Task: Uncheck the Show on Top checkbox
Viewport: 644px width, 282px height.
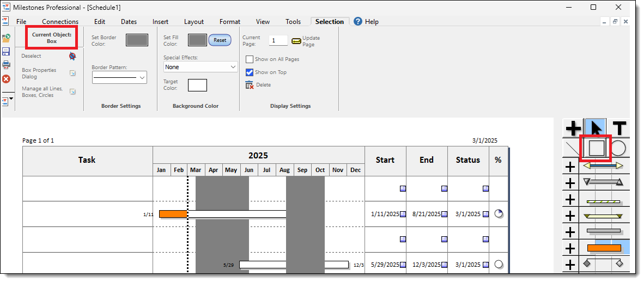Action: click(250, 72)
